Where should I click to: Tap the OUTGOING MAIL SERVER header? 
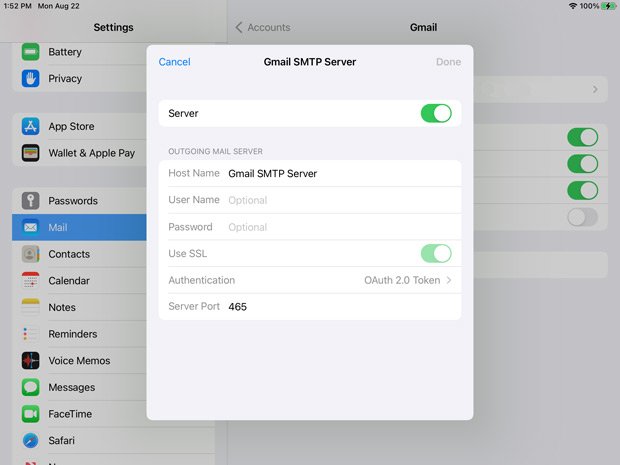click(x=215, y=151)
